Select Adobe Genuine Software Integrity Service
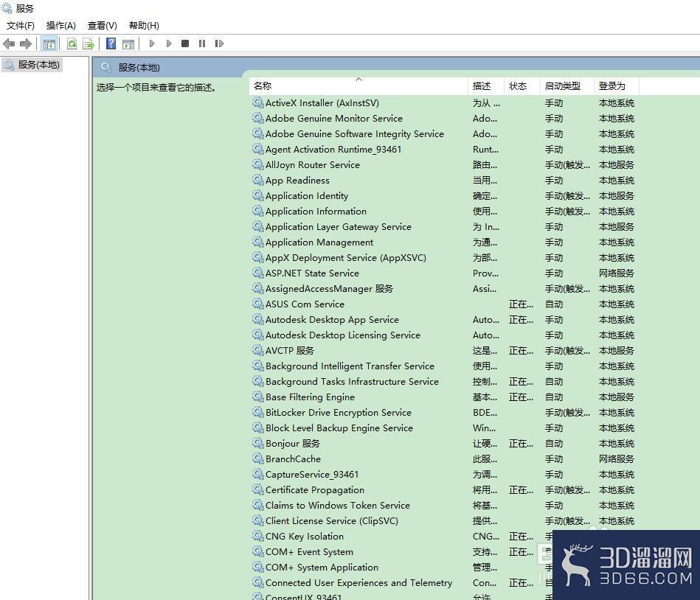The image size is (700, 600). coord(355,134)
